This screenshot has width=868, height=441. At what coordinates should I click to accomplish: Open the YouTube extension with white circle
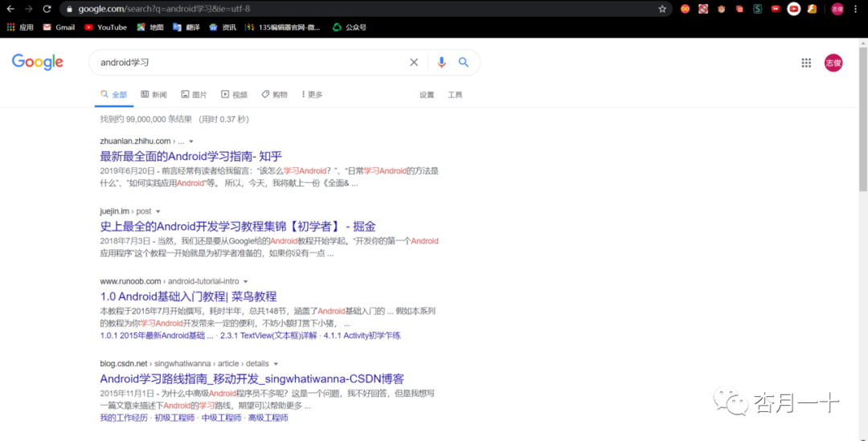pos(794,9)
